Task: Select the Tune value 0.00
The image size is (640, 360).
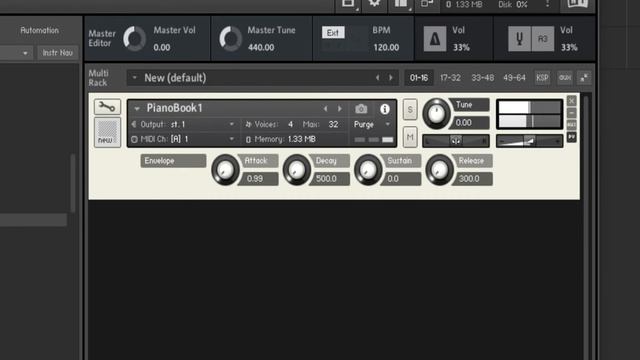Action: tap(469, 122)
